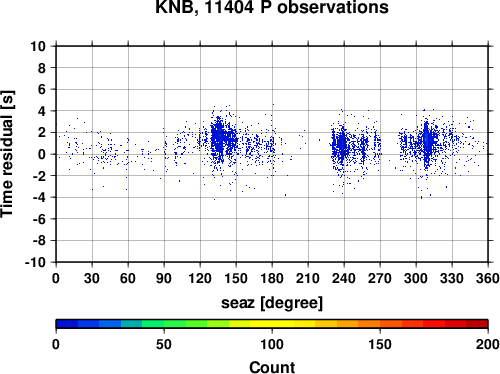Click the y-axis tick label 10
Viewport: 500px width, 374px height.
(x=38, y=46)
